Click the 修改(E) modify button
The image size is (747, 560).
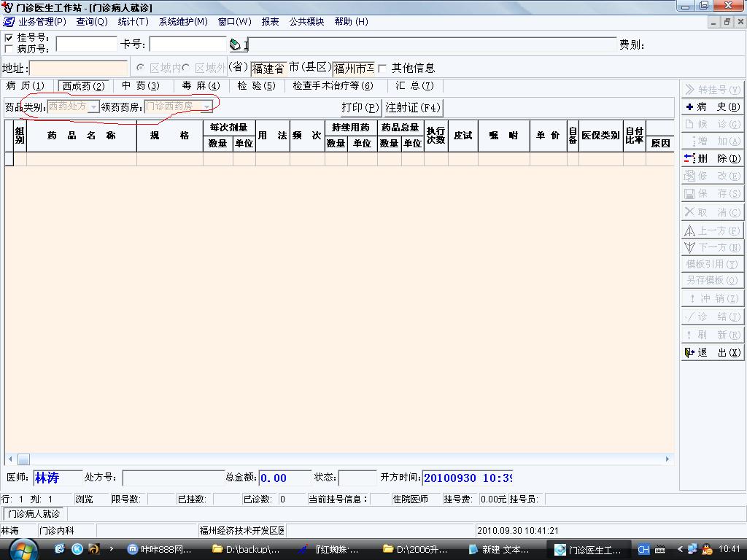pos(712,176)
